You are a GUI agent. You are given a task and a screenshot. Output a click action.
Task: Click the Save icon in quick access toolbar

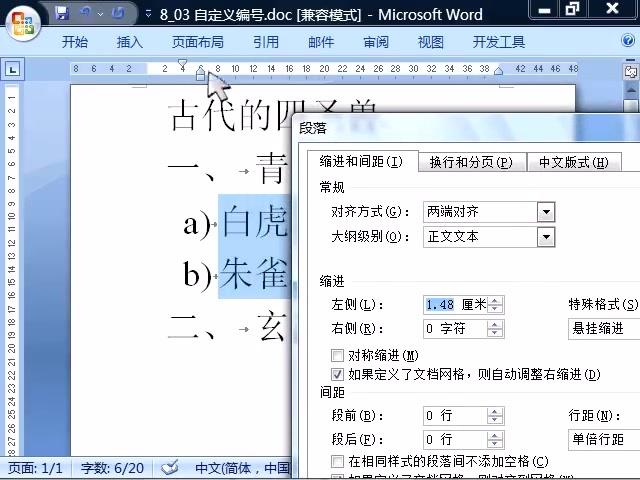point(62,13)
